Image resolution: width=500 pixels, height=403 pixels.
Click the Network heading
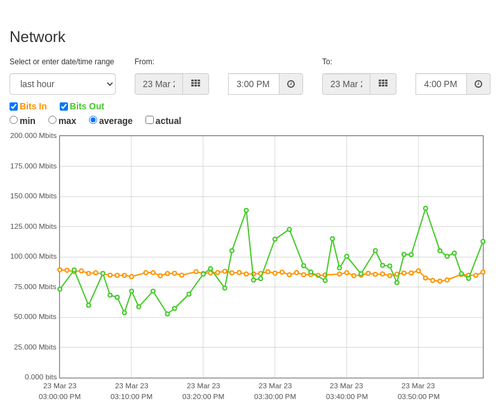37,37
